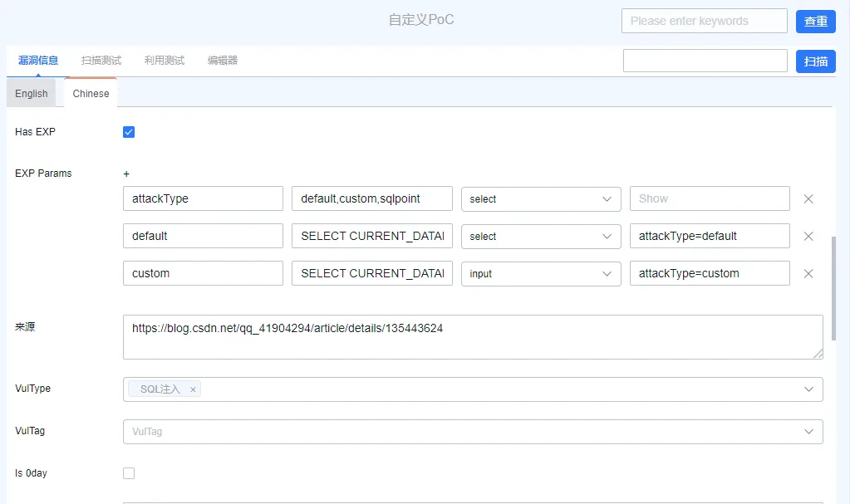
Task: Expand the VulType dropdown
Action: [x=808, y=389]
